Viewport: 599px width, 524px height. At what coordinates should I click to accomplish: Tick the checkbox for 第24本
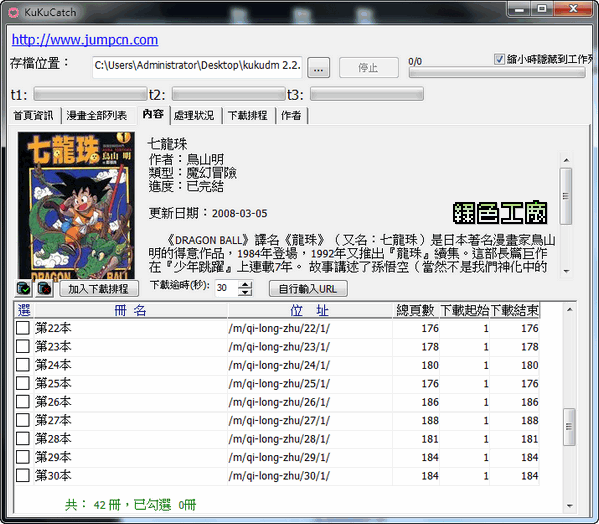23,365
